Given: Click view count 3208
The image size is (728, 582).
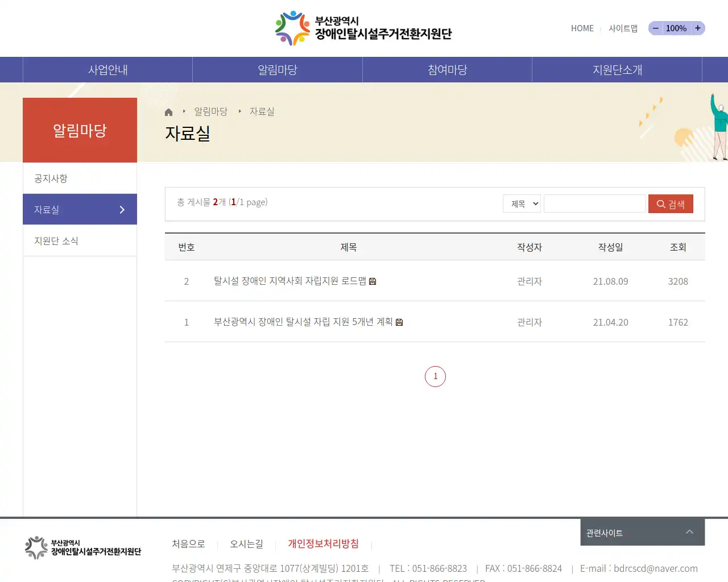Looking at the screenshot, I should click(x=678, y=281).
